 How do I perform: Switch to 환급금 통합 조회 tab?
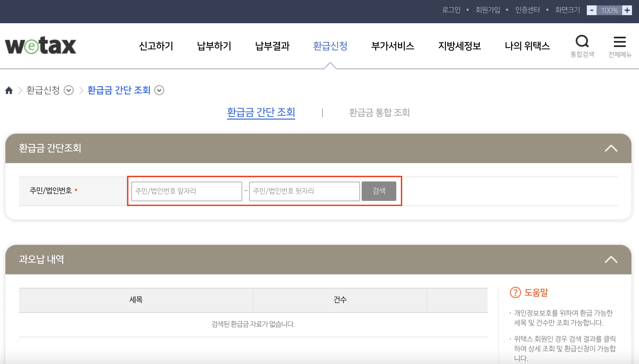click(379, 112)
